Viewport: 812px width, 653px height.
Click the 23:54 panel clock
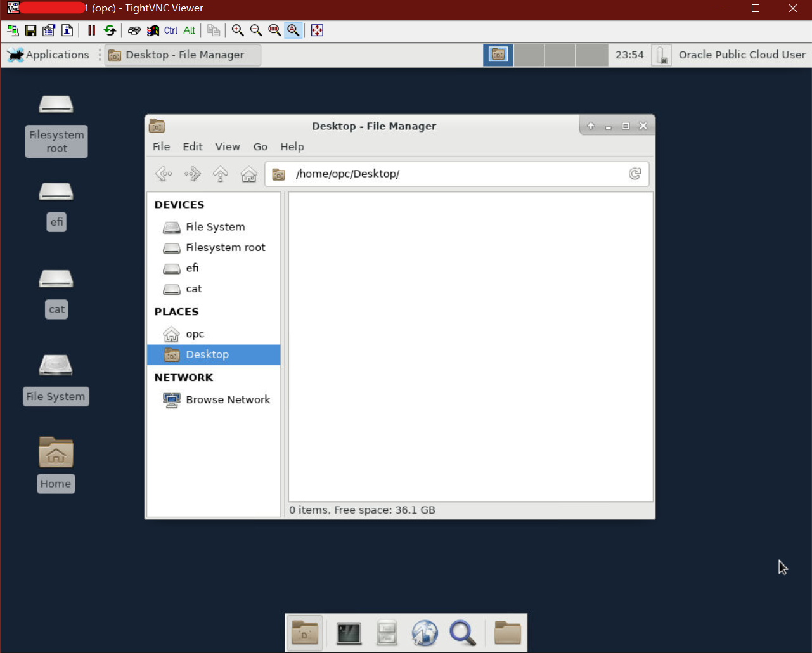coord(629,55)
